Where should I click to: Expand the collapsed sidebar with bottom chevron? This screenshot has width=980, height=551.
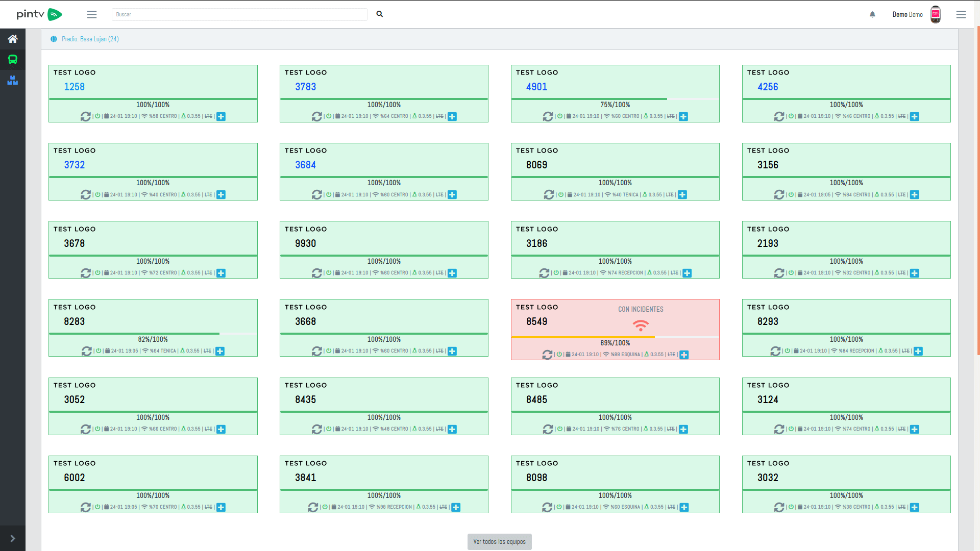(x=13, y=538)
